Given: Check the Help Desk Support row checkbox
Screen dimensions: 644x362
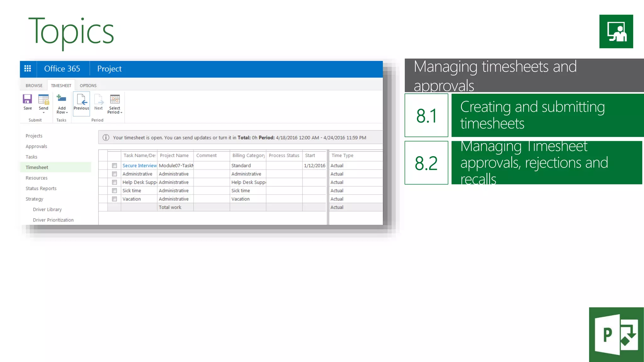Looking at the screenshot, I should click(114, 182).
